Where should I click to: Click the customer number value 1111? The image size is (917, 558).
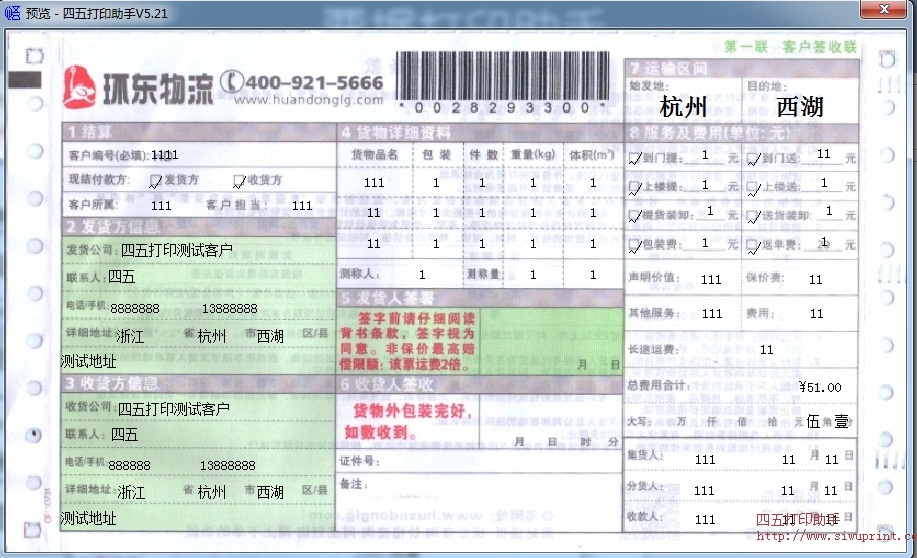[x=164, y=155]
